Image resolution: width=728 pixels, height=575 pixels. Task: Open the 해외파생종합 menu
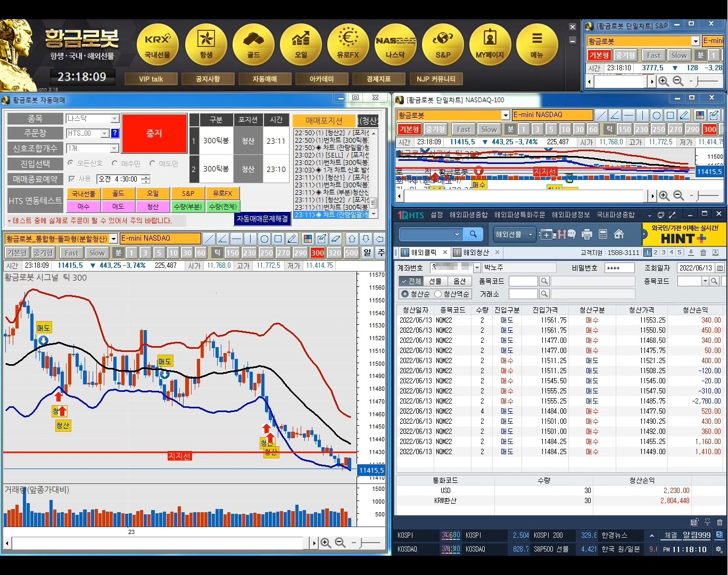468,215
